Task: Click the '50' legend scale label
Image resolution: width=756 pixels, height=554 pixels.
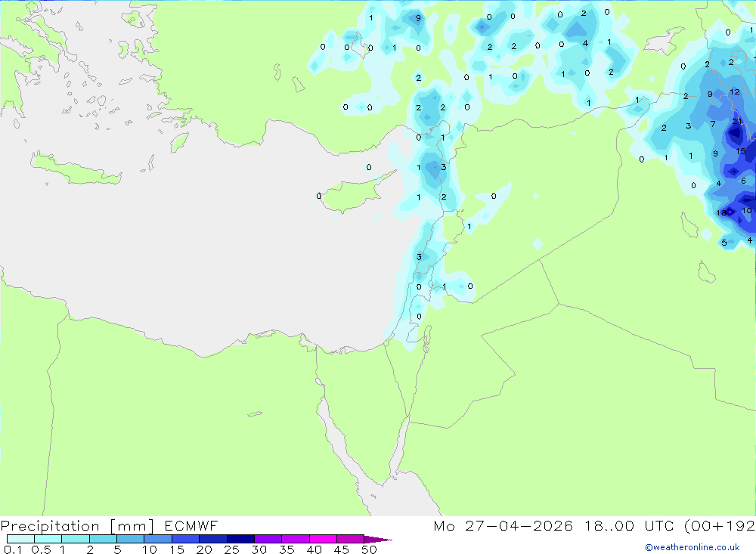Action: click(x=369, y=549)
